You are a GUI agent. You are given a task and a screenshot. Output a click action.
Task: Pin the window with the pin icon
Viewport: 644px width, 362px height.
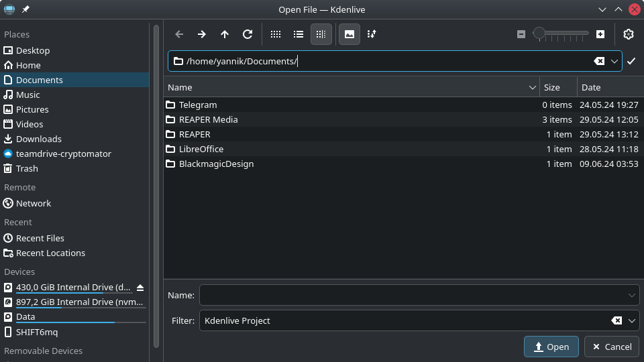pos(25,9)
